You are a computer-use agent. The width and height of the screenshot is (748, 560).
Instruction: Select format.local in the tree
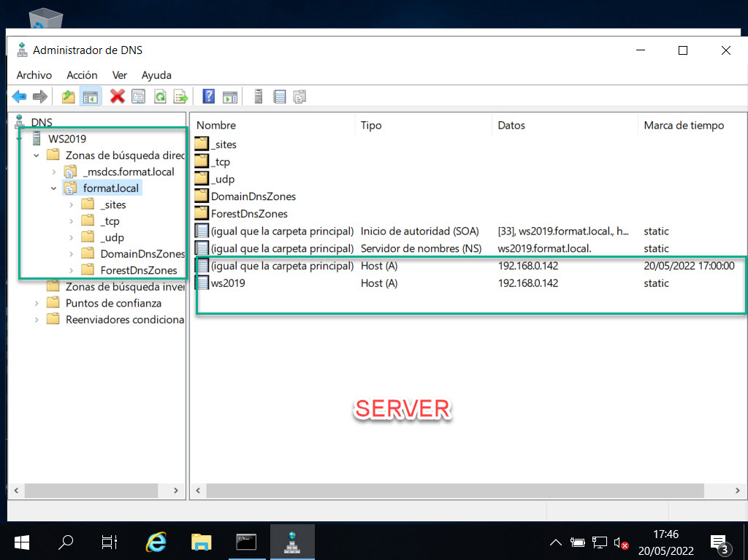point(111,188)
